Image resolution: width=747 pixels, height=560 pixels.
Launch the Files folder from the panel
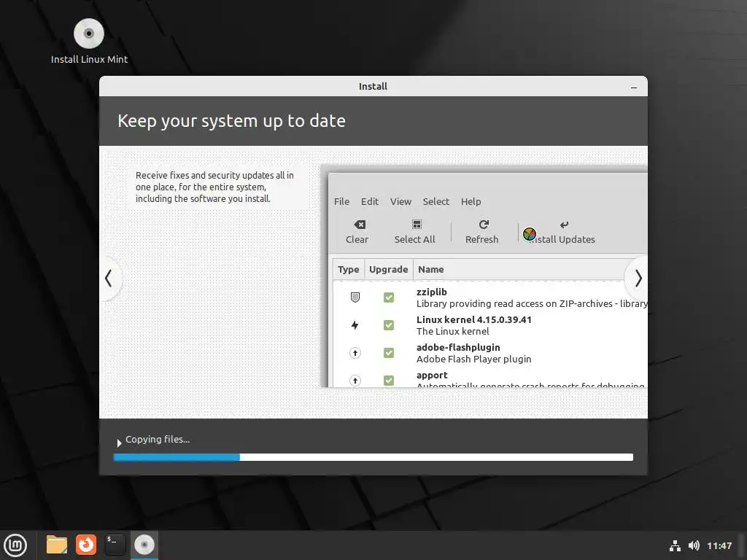[57, 545]
